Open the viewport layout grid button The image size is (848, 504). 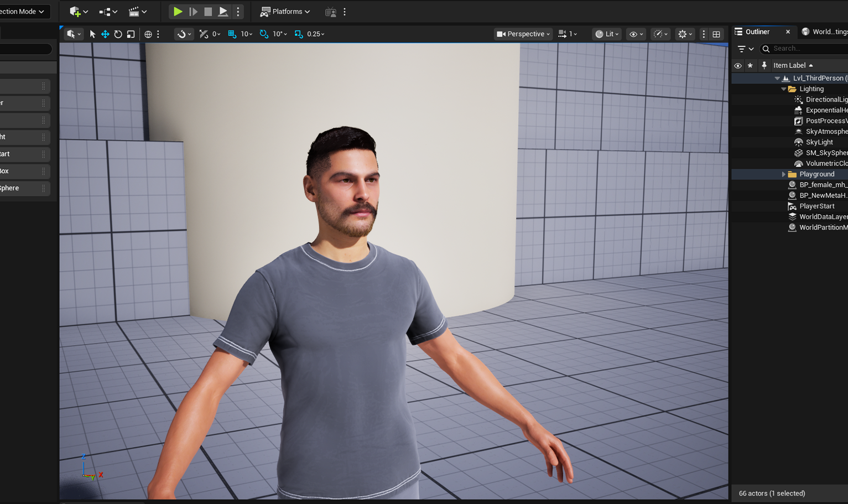tap(716, 34)
